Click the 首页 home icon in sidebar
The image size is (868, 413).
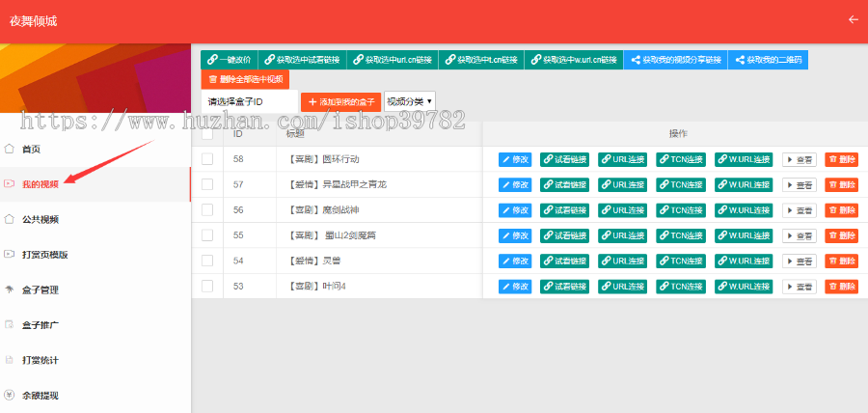pyautogui.click(x=10, y=150)
